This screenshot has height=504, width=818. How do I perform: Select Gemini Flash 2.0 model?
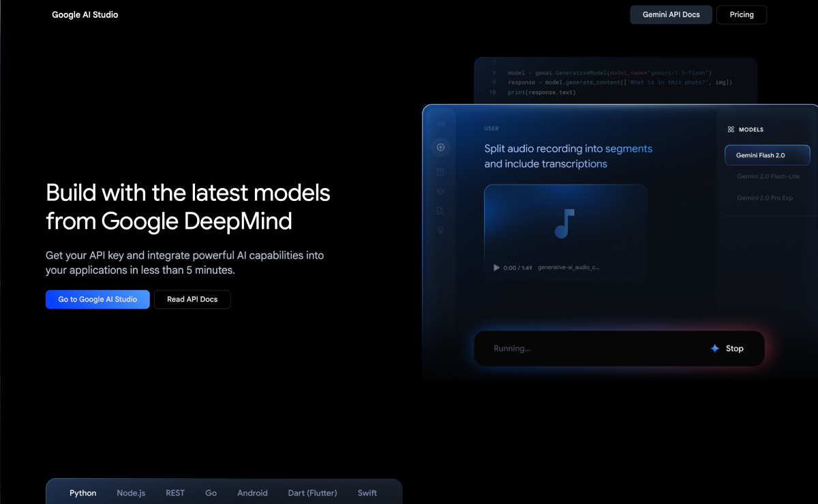tap(768, 155)
